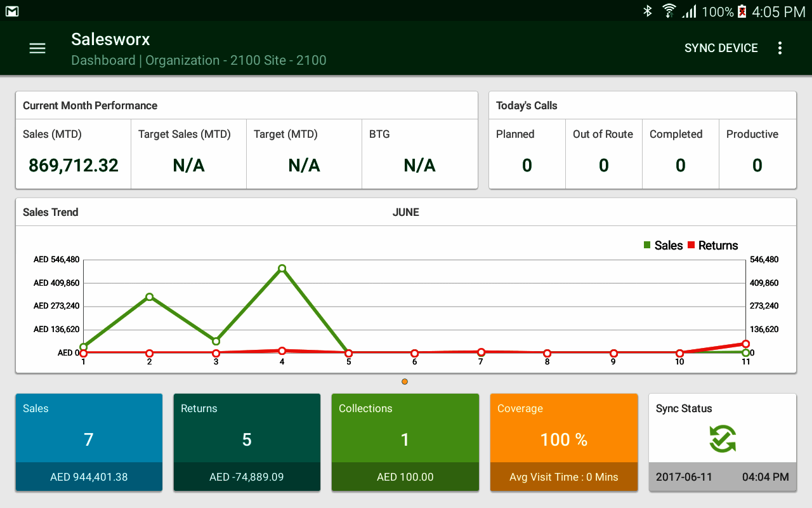812x508 pixels.
Task: Tap the Bluetooth status bar icon
Action: point(648,11)
